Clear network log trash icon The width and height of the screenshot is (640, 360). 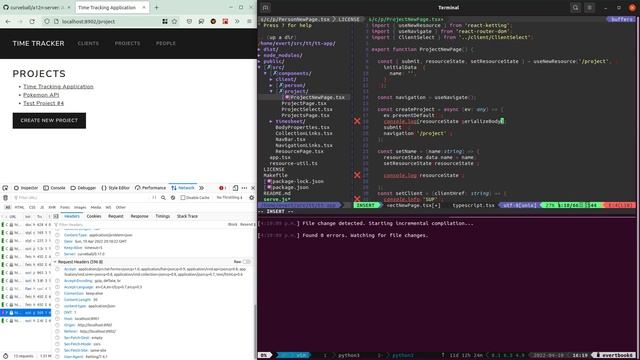coord(5,198)
